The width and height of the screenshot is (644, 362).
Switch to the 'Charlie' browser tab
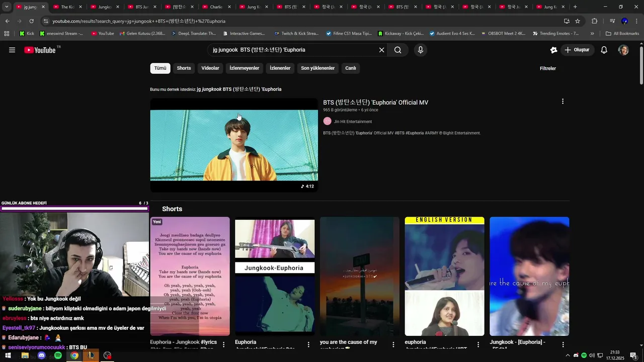coord(215,7)
